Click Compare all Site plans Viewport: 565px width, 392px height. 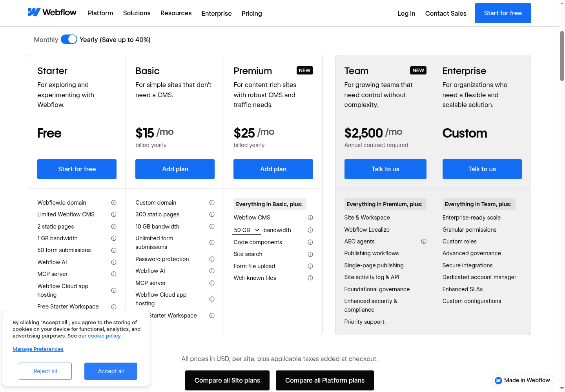pyautogui.click(x=227, y=380)
